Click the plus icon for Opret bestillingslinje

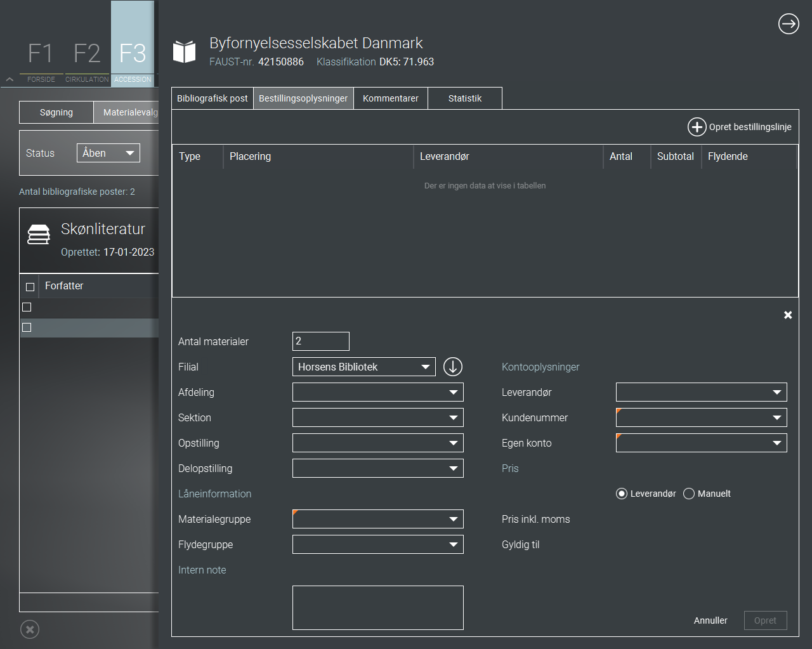[697, 127]
